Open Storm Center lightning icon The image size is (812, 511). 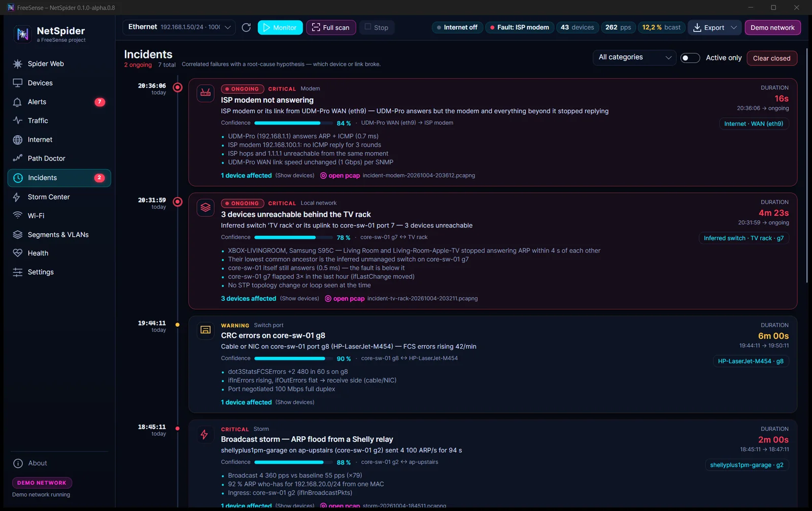[x=18, y=197]
